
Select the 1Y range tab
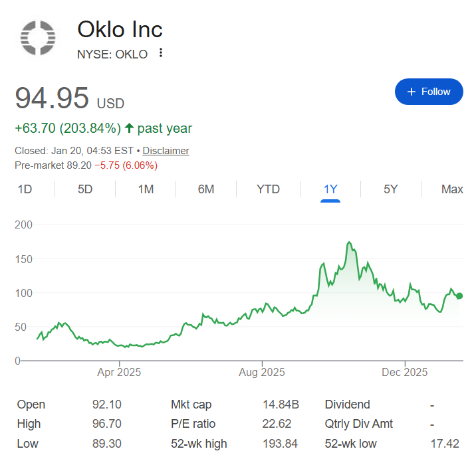(x=330, y=189)
